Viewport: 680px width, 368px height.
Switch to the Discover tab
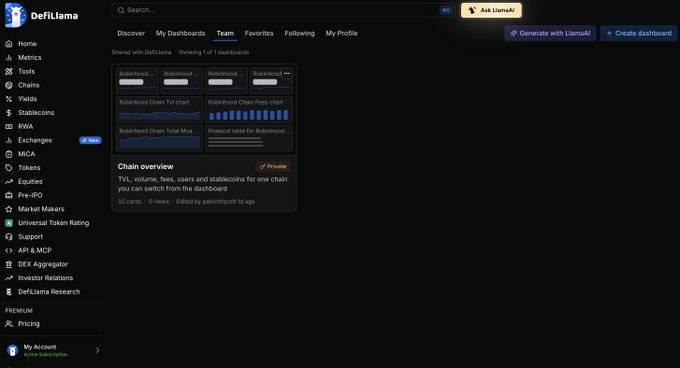(x=131, y=33)
